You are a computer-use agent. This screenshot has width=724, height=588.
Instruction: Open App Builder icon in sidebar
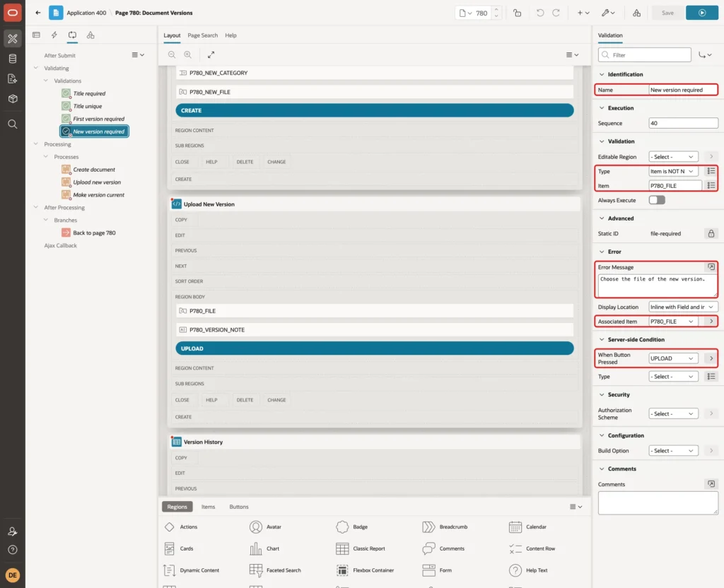(x=13, y=38)
